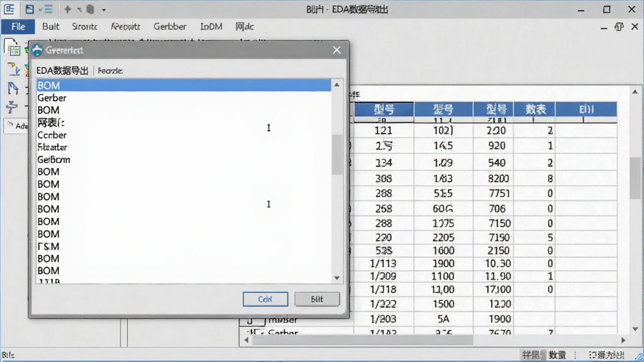This screenshot has height=362, width=644.
Task: Click 数量 in the status bar
Action: click(557, 354)
